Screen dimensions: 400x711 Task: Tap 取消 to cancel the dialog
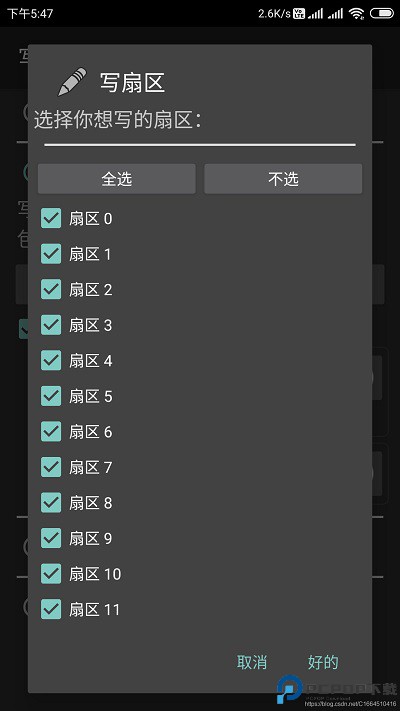(252, 662)
